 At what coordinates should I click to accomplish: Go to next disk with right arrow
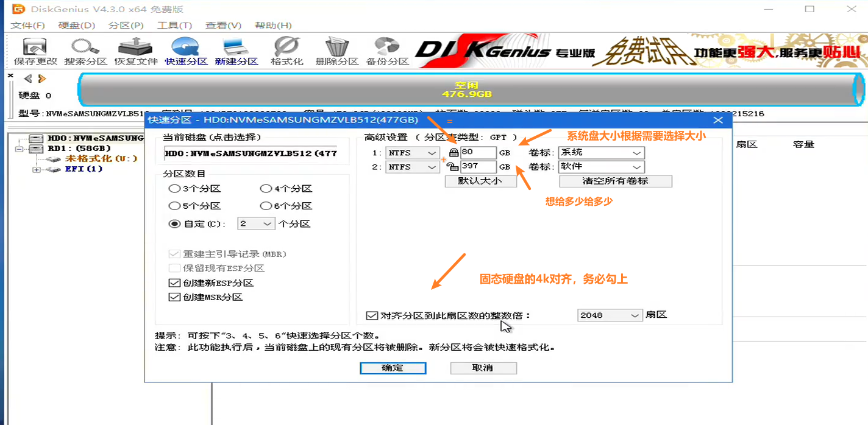click(x=41, y=79)
